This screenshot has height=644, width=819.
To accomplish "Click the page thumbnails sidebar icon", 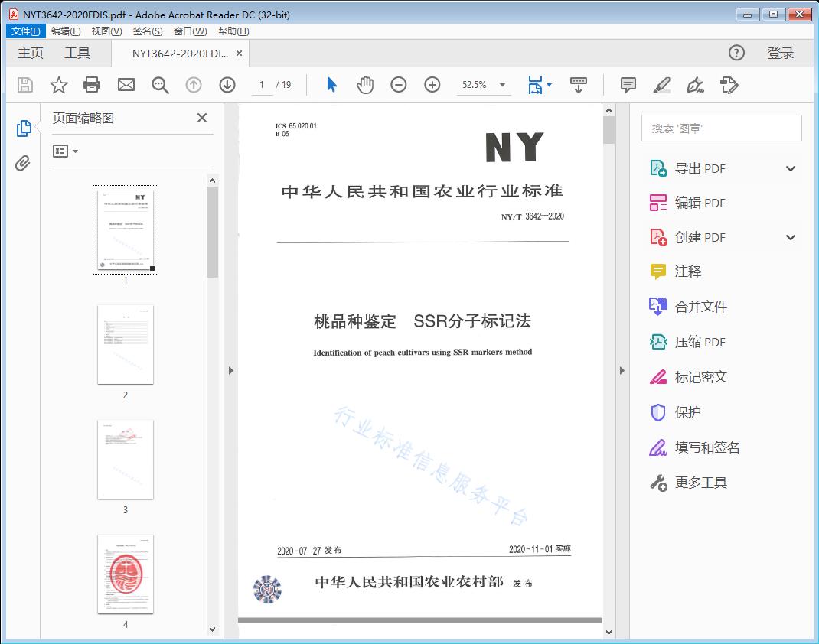I will 23,128.
